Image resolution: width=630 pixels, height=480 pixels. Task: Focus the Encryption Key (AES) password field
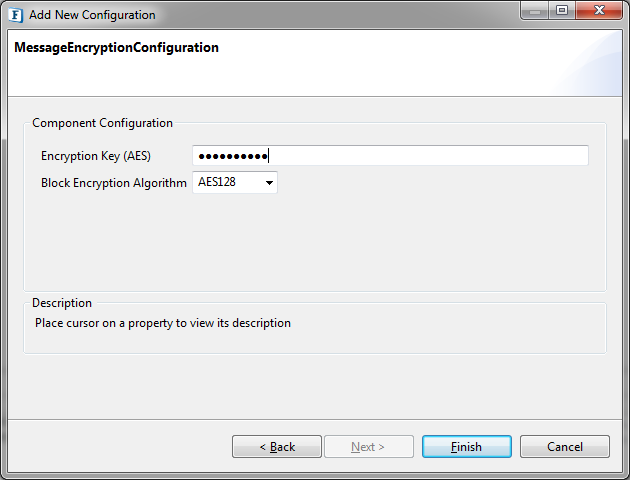coord(390,156)
